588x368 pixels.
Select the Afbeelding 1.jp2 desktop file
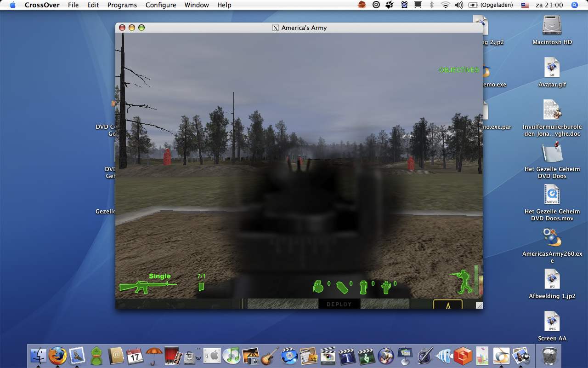[x=552, y=279]
